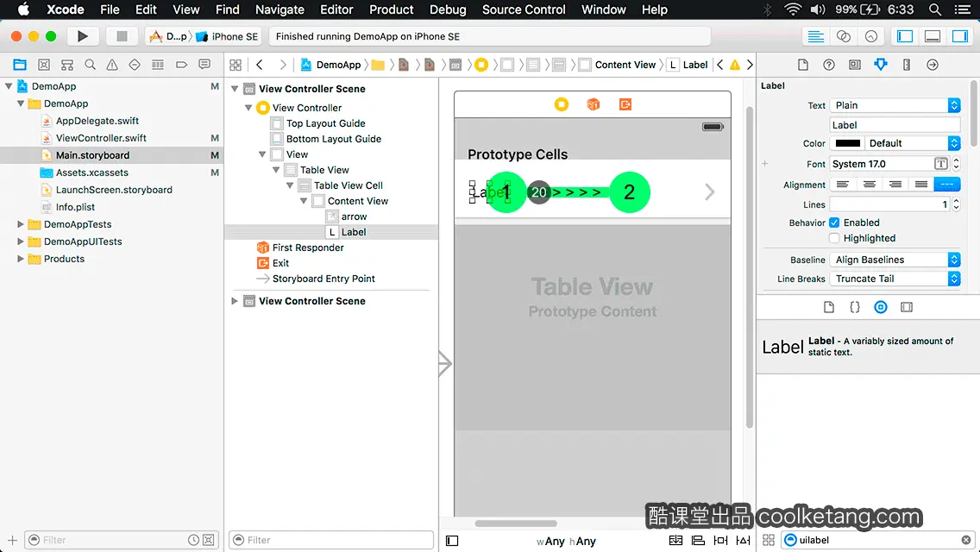Set alignment to right

point(895,185)
